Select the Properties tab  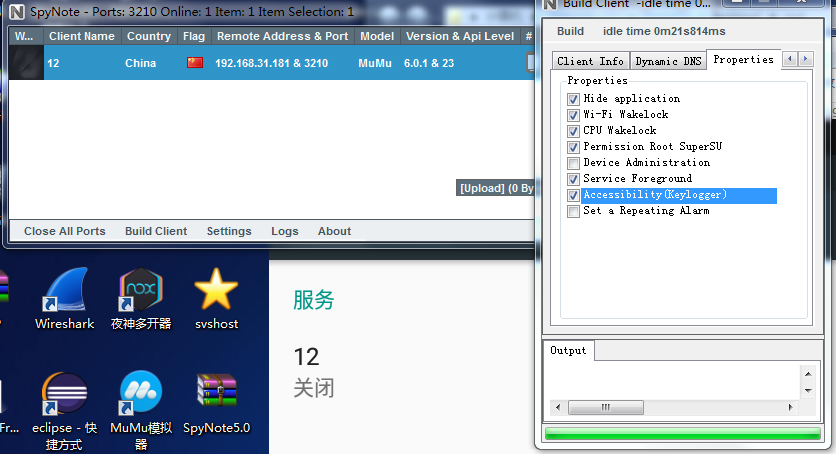[743, 60]
